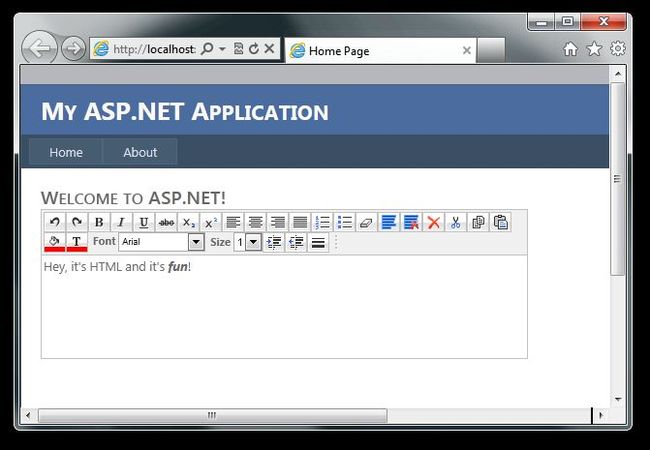Screen dimensions: 650x450
Task: Center-align the editor text
Action: (255, 222)
